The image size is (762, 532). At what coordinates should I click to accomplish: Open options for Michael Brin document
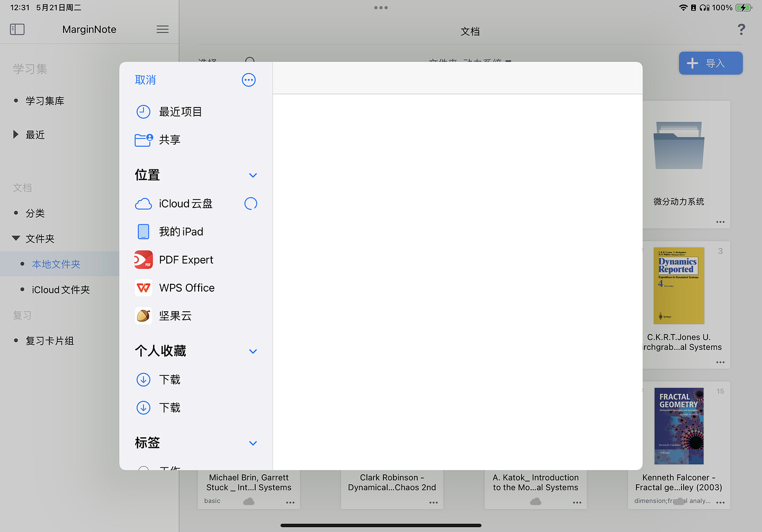(x=290, y=502)
